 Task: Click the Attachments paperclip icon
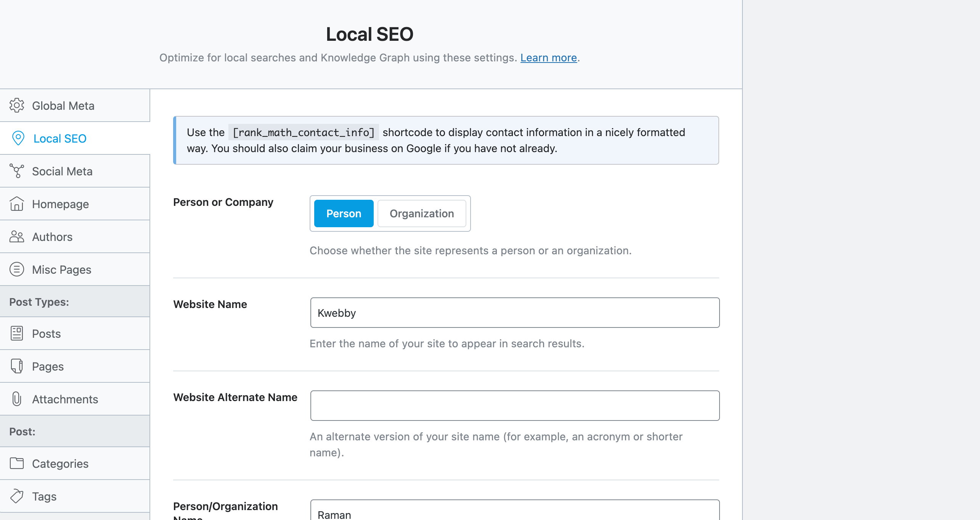click(17, 399)
